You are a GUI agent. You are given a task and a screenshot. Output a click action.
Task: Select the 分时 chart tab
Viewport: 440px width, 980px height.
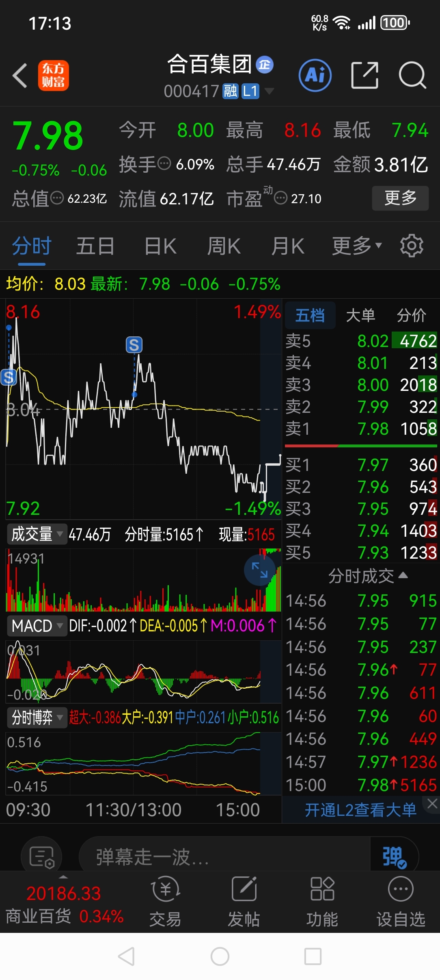point(32,246)
